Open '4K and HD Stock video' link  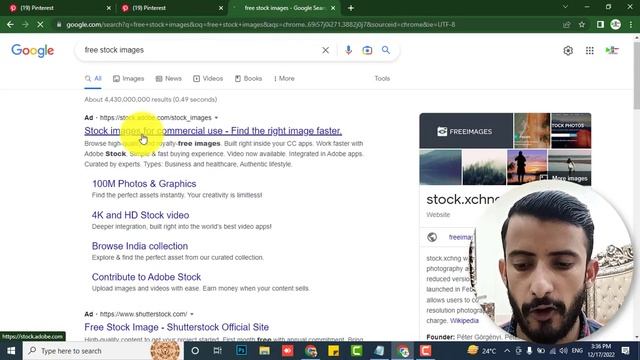click(140, 215)
